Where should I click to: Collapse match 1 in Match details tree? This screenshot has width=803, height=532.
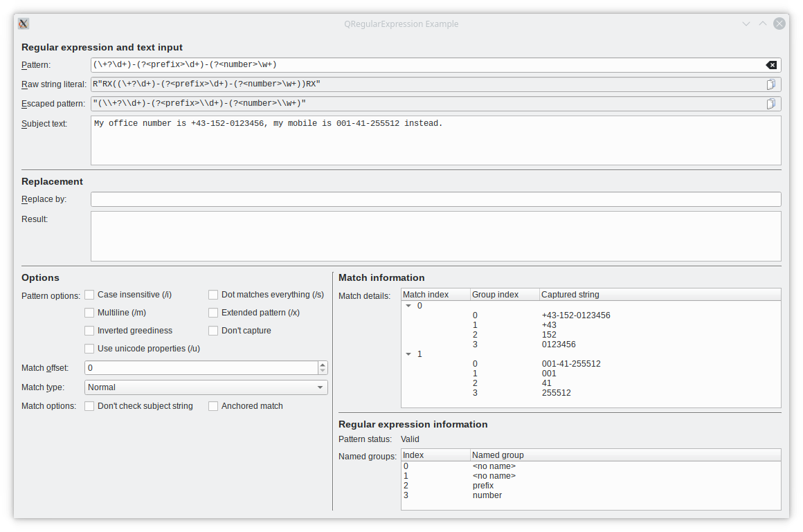coord(408,354)
